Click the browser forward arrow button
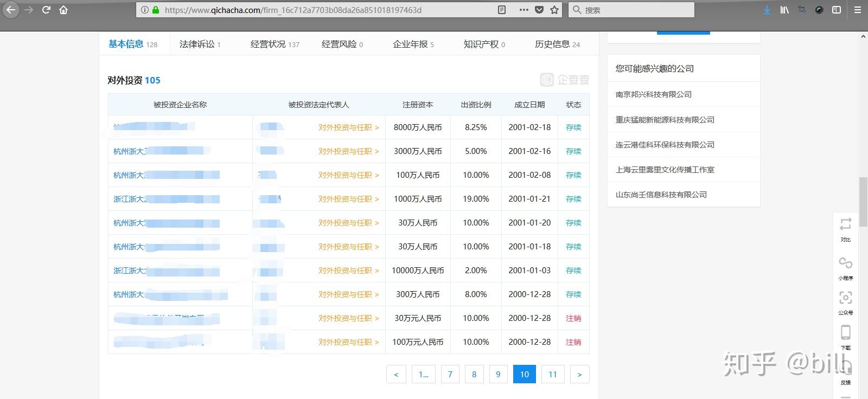The height and width of the screenshot is (399, 868). (x=29, y=10)
